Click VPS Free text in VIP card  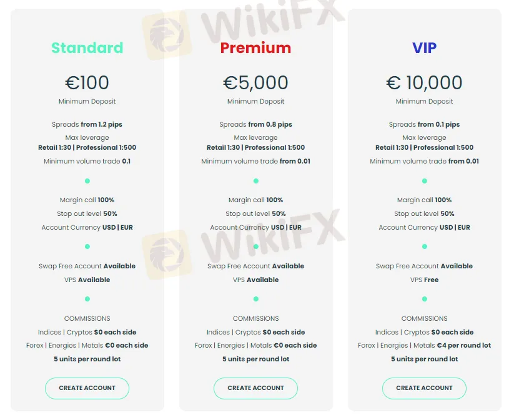424,280
